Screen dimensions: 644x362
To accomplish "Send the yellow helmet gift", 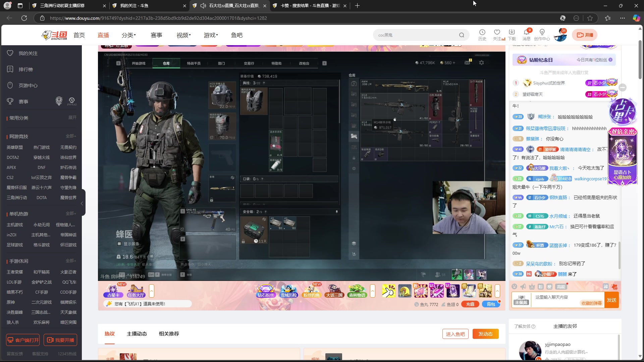I will click(x=405, y=291).
